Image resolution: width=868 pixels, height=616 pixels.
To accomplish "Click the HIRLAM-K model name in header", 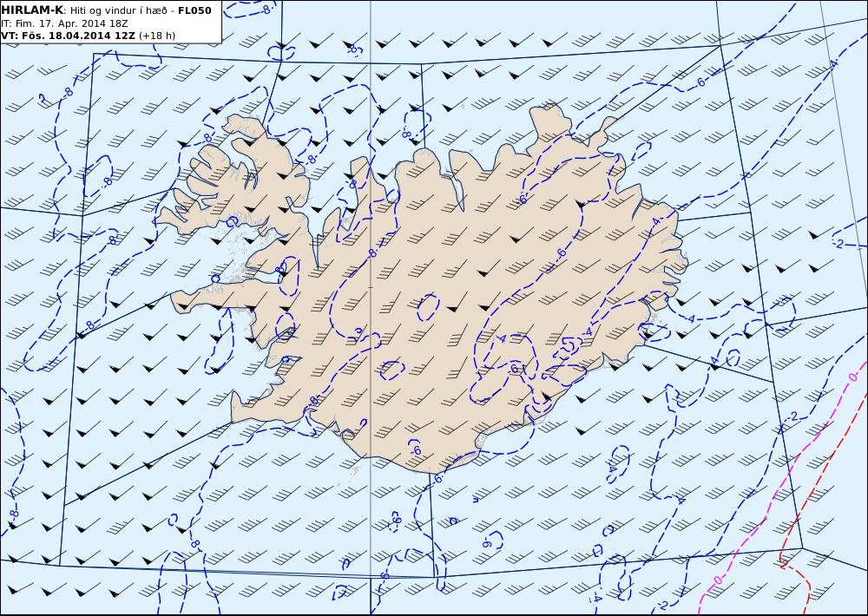I will [33, 10].
